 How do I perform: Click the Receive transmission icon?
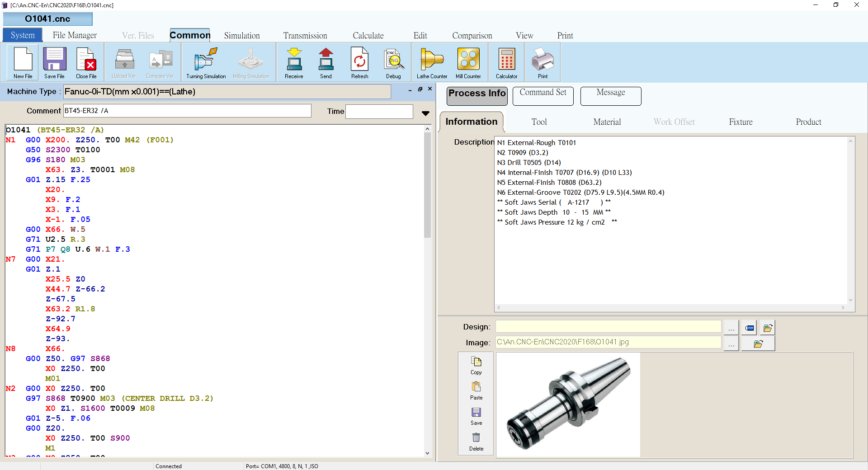pyautogui.click(x=294, y=63)
